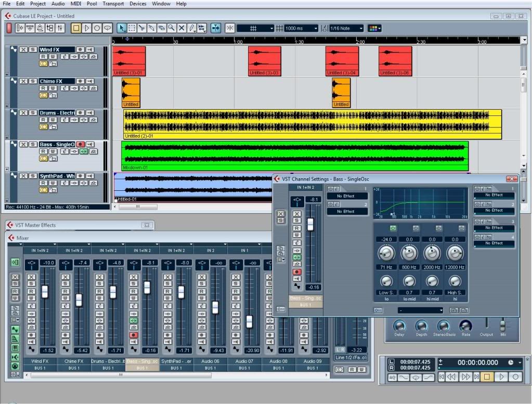532x404 pixels.
Task: Disable record enable on Bass track
Action: tap(80, 145)
